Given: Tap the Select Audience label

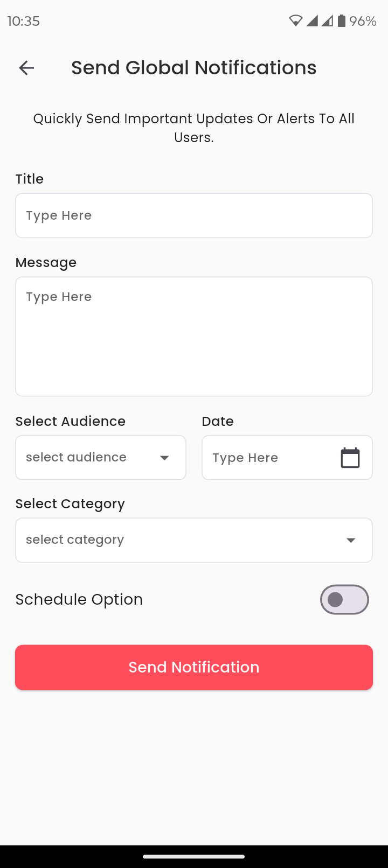Looking at the screenshot, I should click(71, 421).
